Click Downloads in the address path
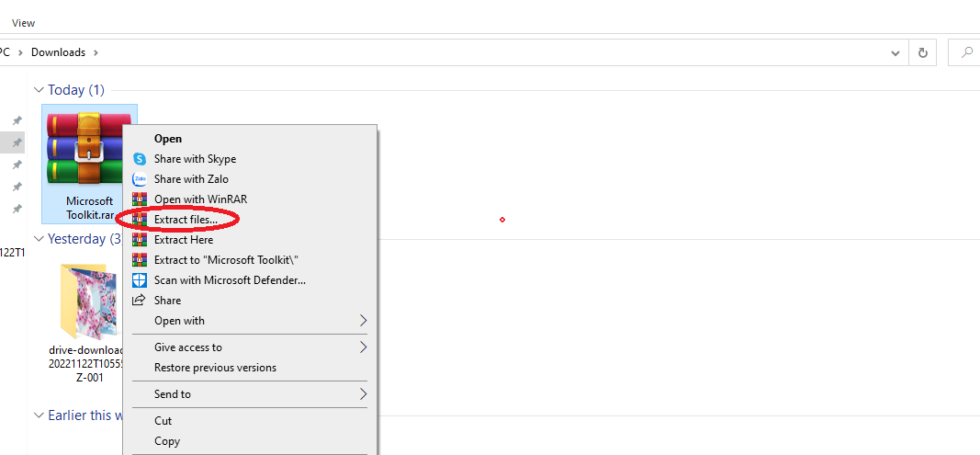 58,52
